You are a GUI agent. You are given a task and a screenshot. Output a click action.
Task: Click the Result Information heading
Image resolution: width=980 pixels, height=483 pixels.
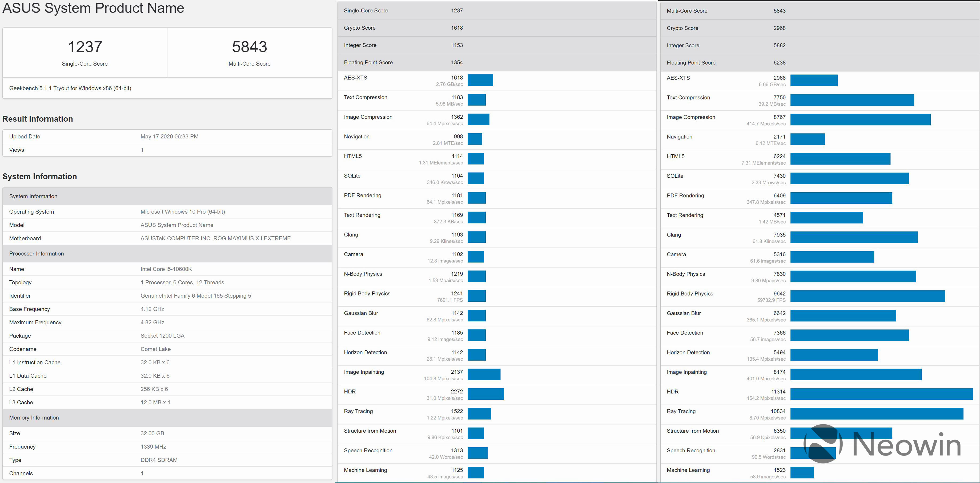pos(38,119)
